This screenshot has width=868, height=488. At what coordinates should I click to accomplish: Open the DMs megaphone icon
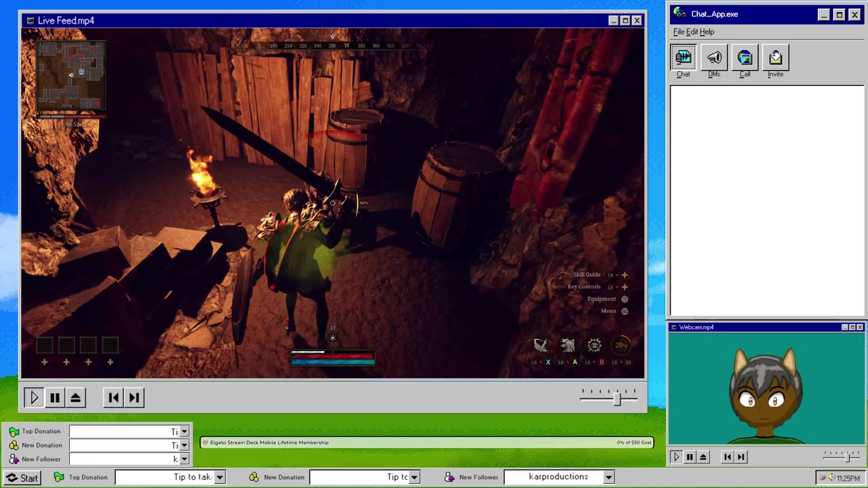(714, 58)
